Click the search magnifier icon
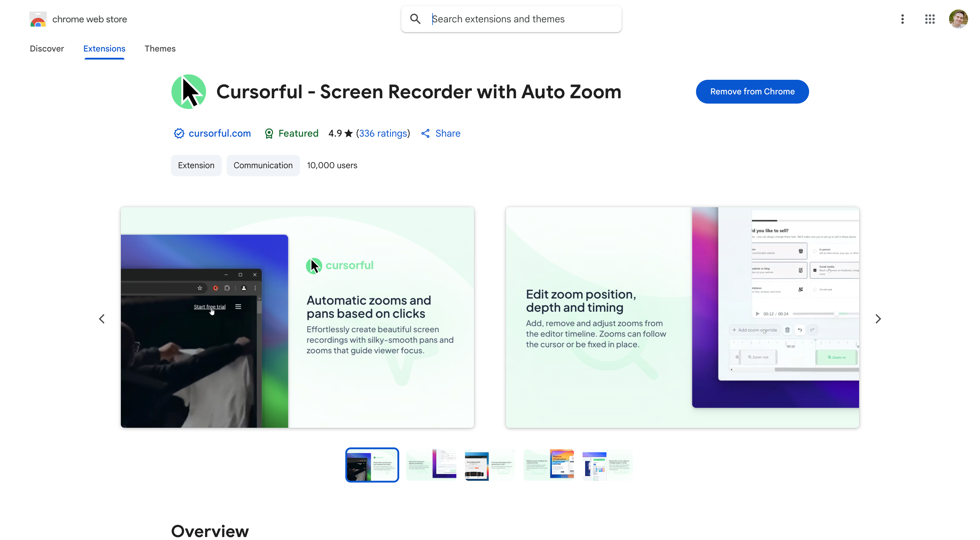Image resolution: width=980 pixels, height=540 pixels. coord(415,19)
